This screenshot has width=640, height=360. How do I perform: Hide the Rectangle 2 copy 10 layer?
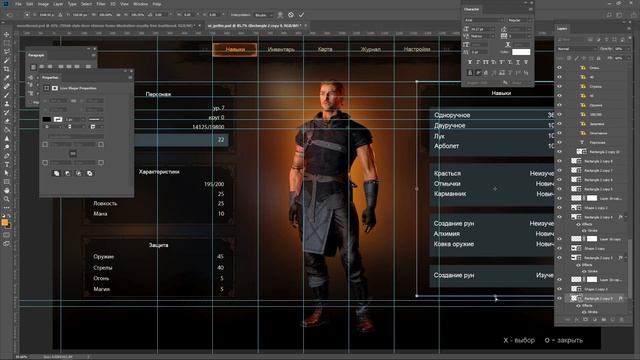(559, 151)
